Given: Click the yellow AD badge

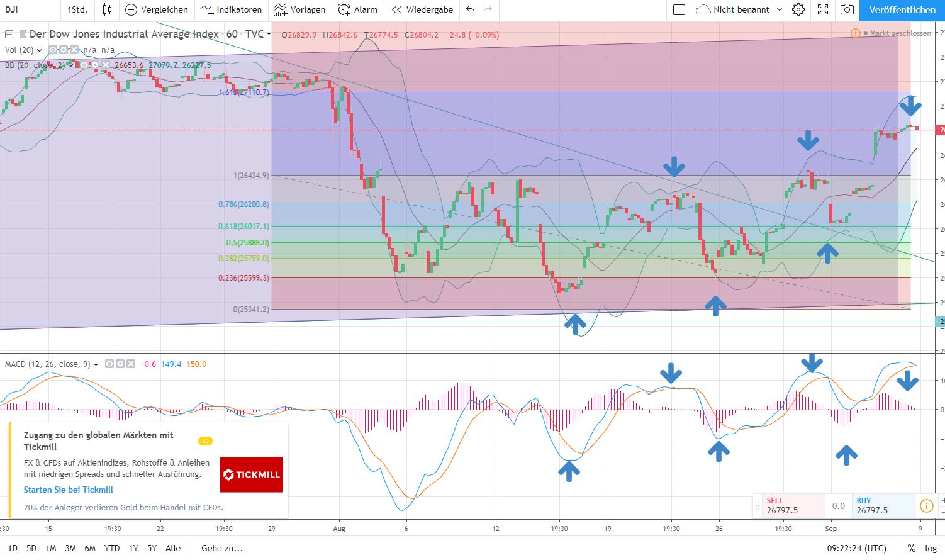Looking at the screenshot, I should [x=205, y=441].
